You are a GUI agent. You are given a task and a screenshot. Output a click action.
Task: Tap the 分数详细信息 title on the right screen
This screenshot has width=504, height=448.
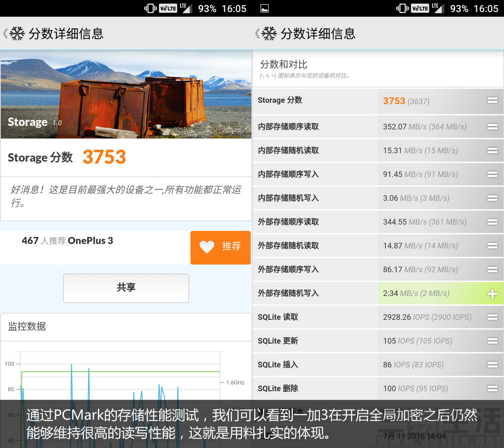click(318, 34)
